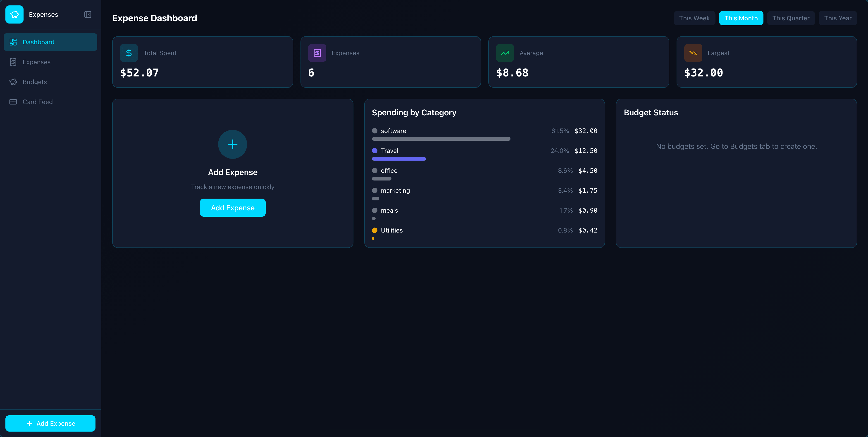The width and height of the screenshot is (868, 437).
Task: Click the purple dot beside Travel category
Action: click(x=375, y=151)
